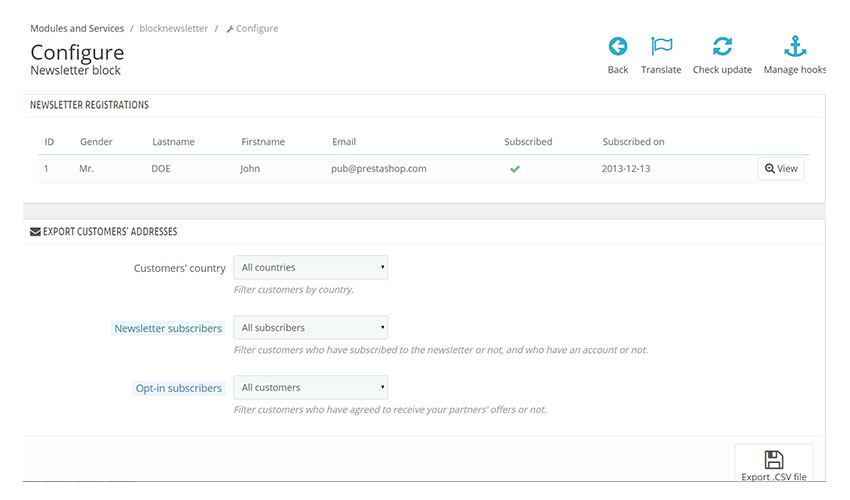Click the envelope icon beside Export Customers' Addresses
This screenshot has height=500, width=850.
click(x=35, y=232)
